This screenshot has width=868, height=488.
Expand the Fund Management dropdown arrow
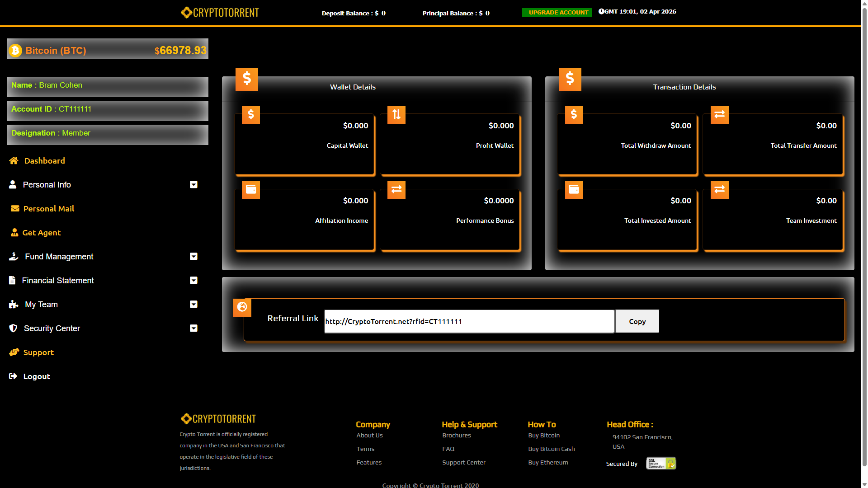tap(193, 256)
